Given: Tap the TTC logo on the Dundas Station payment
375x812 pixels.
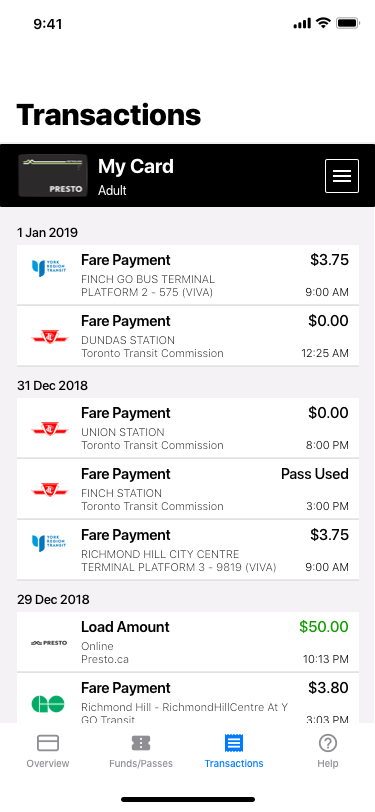Looking at the screenshot, I should (50, 338).
